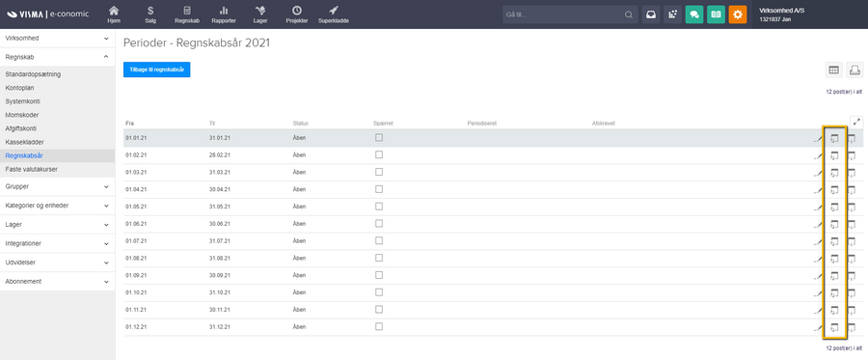Tick Spærret checkbox for 01.05.21 period
868x360 pixels.
tap(379, 206)
